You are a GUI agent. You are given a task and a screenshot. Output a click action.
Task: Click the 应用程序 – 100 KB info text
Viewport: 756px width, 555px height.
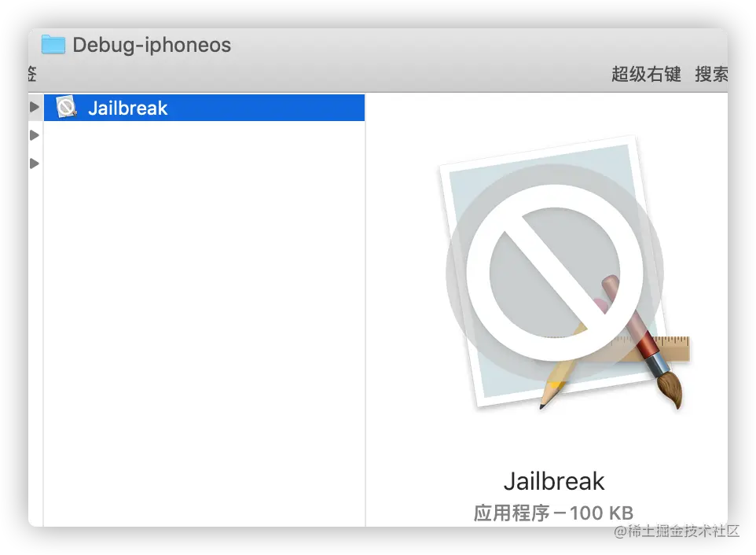pos(553,513)
